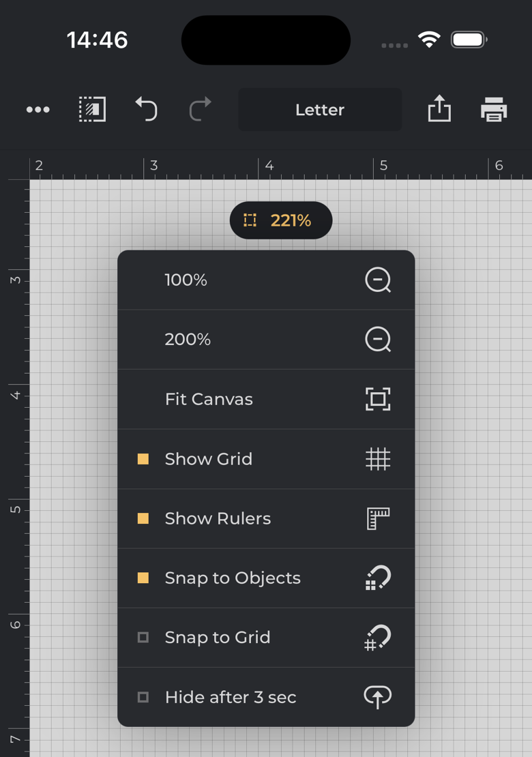The image size is (532, 757).
Task: Open the Letter page size dropdown
Action: tap(320, 110)
